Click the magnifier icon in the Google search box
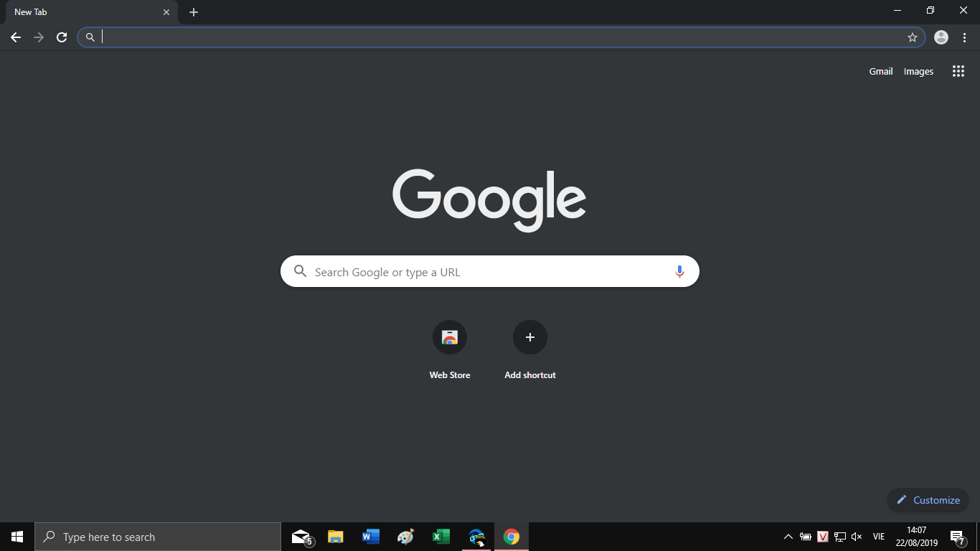This screenshot has width=980, height=551. pos(300,271)
